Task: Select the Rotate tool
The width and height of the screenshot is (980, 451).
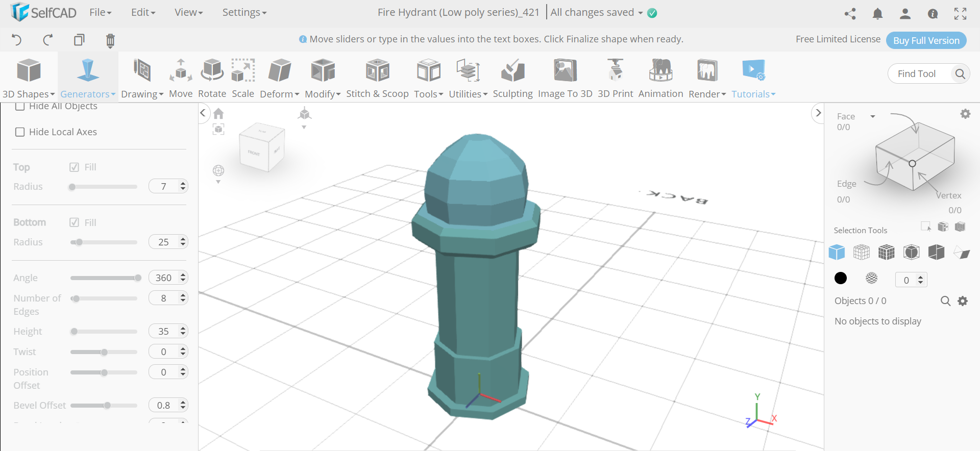Action: tap(212, 78)
